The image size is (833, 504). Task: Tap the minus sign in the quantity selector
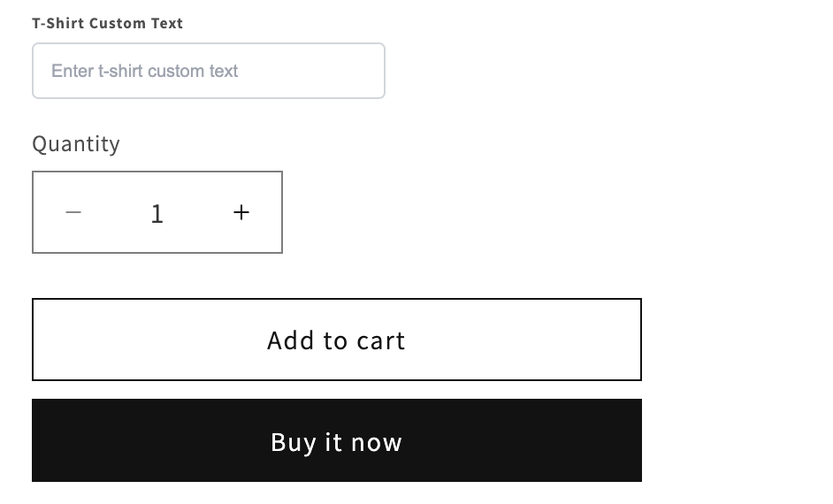click(73, 212)
